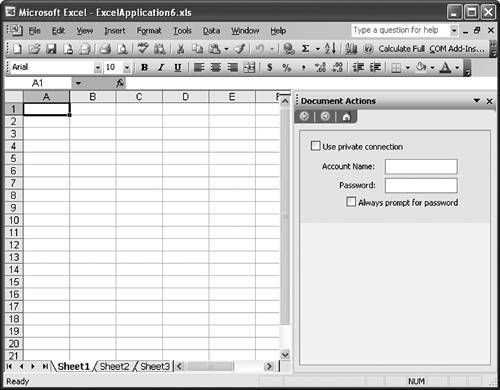This screenshot has height=390, width=500.
Task: Open the Tools menu
Action: (x=182, y=31)
